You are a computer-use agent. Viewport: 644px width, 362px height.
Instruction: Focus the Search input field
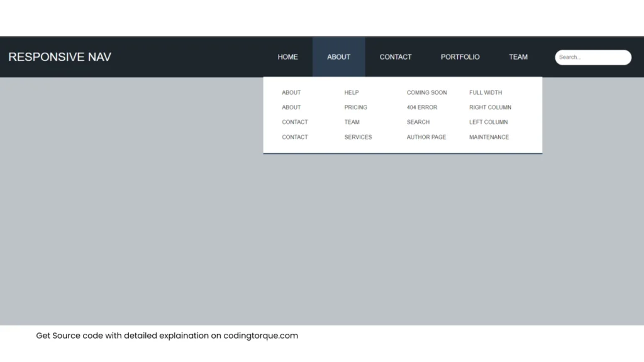click(x=593, y=57)
